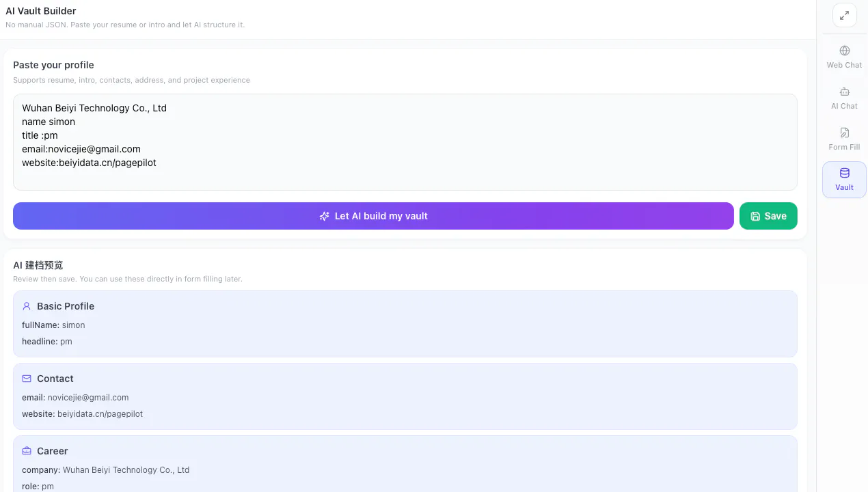
Task: Click the envelope icon beside Contact
Action: coord(27,379)
